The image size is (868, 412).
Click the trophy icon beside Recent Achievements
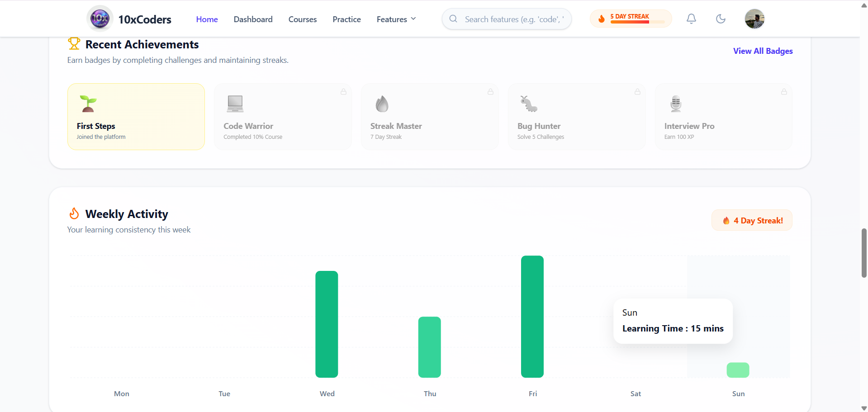74,44
